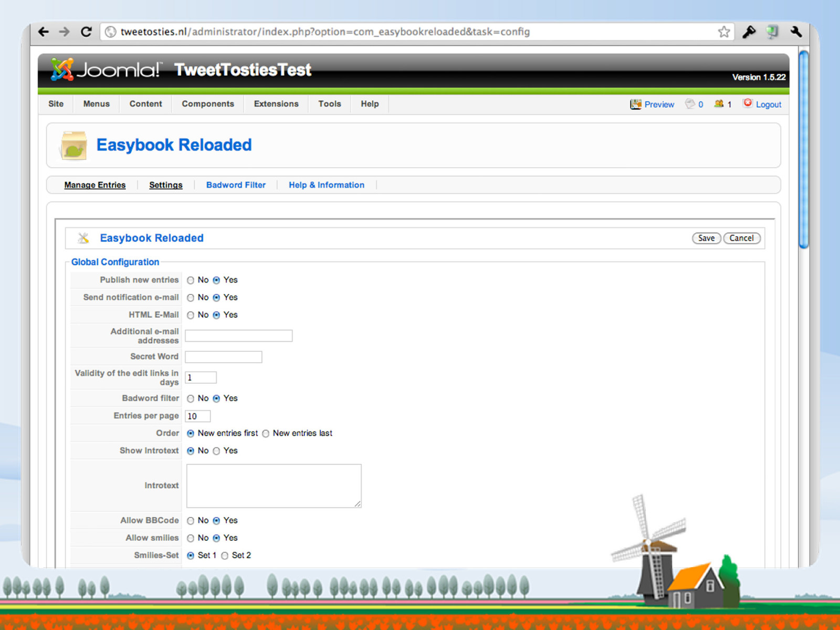
Task: Click the Entries per page field
Action: point(198,416)
